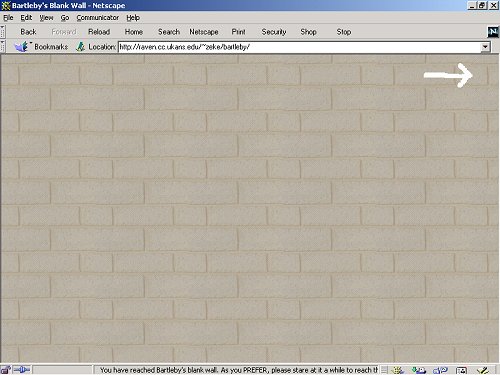500x375 pixels.
Task: Collapse the navigation toolbar with its grip handle
Action: (x=3, y=32)
